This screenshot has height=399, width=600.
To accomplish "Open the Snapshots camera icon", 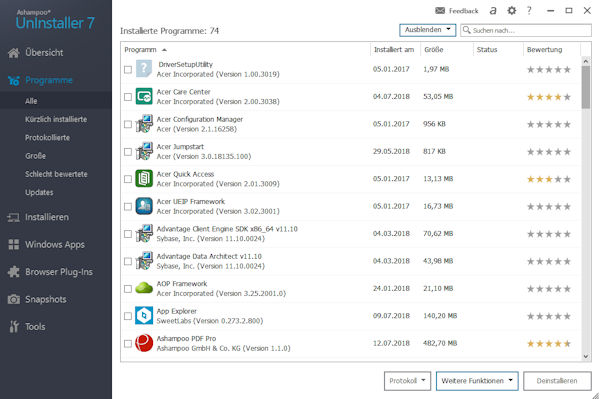I will point(14,299).
